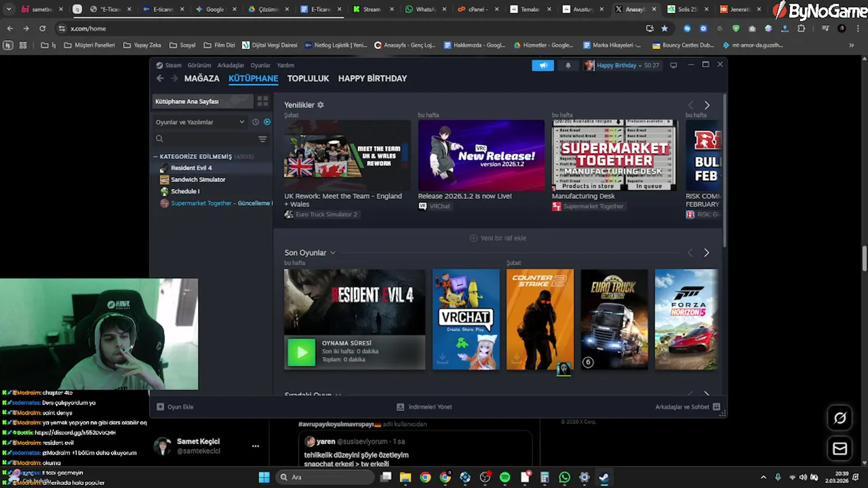Image resolution: width=868 pixels, height=488 pixels.
Task: Open Windows Start menu
Action: click(x=264, y=477)
